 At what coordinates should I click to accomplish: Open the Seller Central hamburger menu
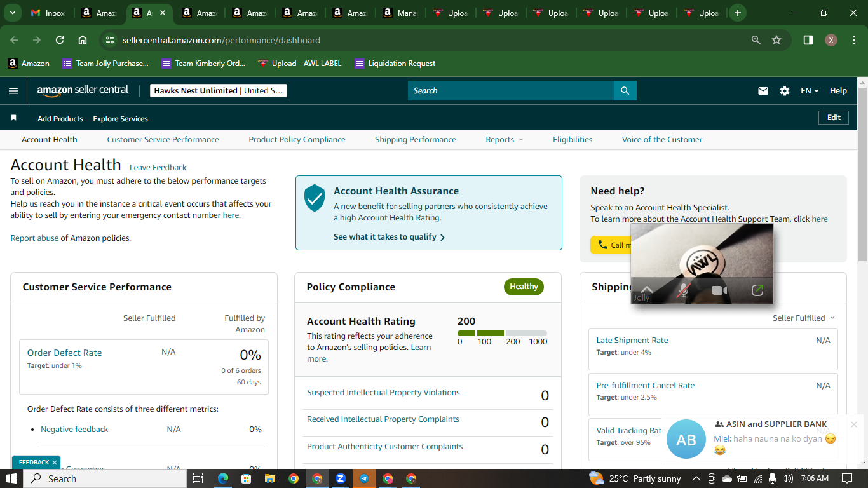coord(13,91)
